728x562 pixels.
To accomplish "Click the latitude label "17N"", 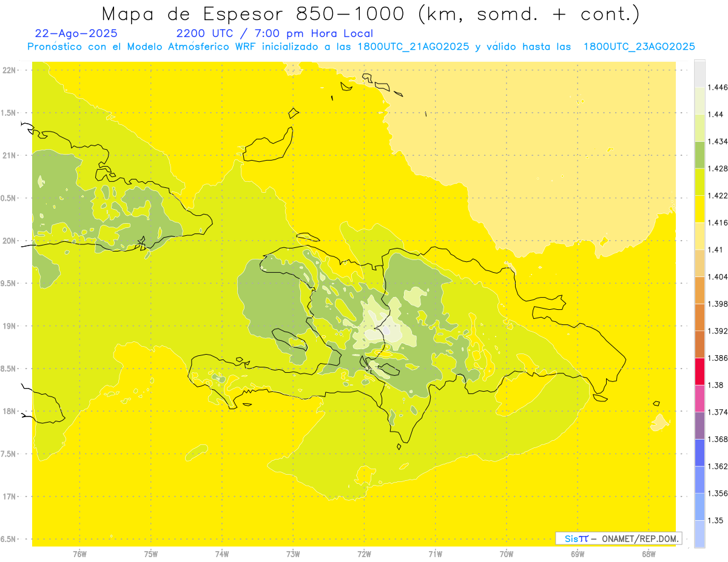I will (x=9, y=497).
